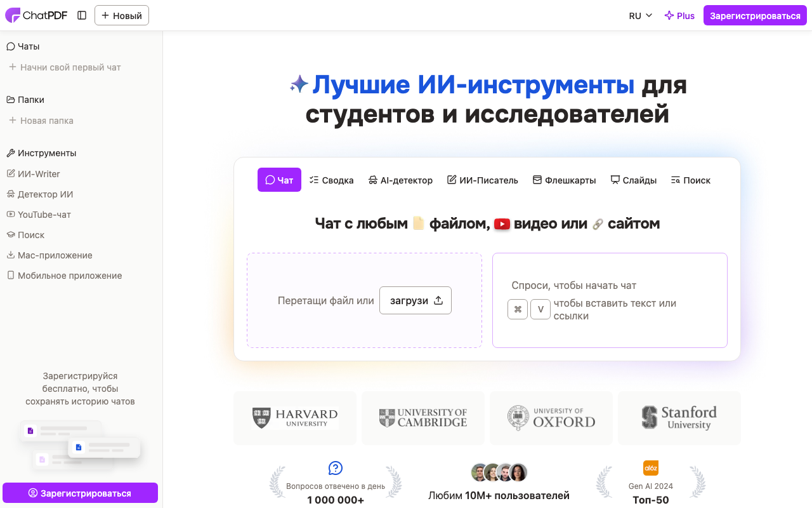This screenshot has height=508, width=812.
Task: Switch to the Поиск tab
Action: click(x=691, y=180)
